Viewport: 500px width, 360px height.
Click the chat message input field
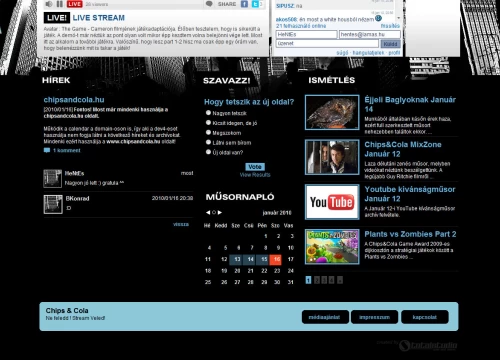tap(327, 44)
